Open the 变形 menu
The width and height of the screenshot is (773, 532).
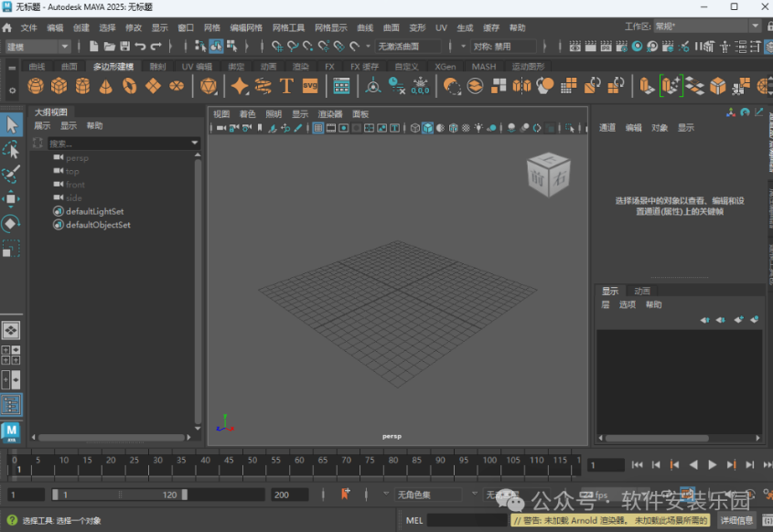click(x=417, y=27)
